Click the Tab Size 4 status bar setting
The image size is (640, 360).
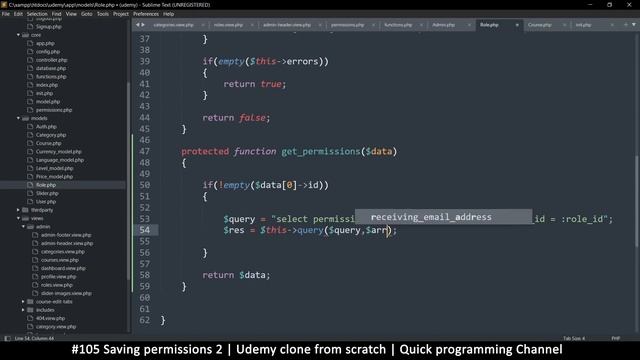pyautogui.click(x=574, y=338)
